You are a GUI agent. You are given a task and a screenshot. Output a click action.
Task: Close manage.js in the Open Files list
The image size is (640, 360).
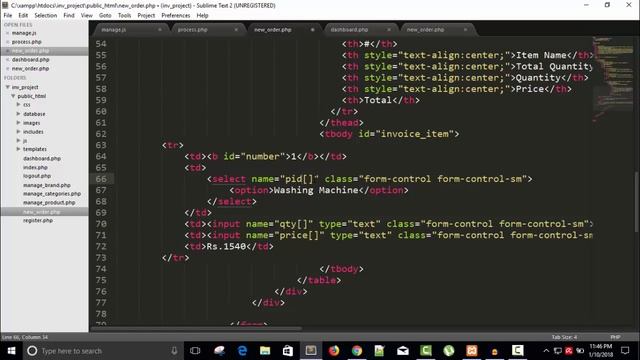(x=7, y=33)
